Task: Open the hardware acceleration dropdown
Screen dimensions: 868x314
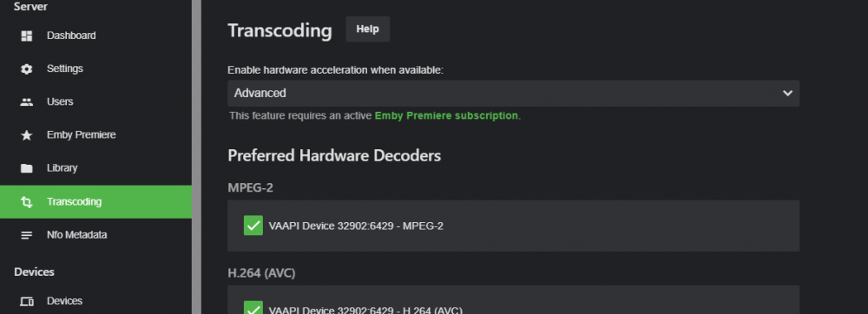Action: point(513,94)
